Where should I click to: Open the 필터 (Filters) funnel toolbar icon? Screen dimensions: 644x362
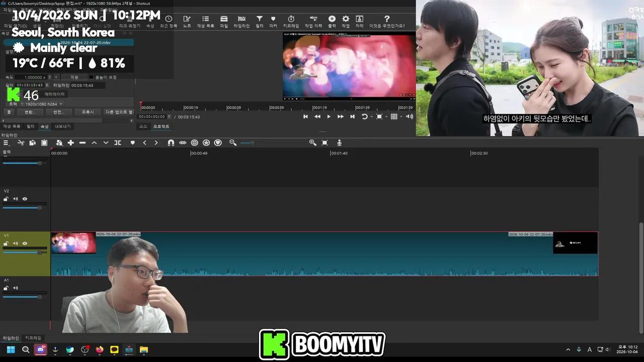point(260,21)
